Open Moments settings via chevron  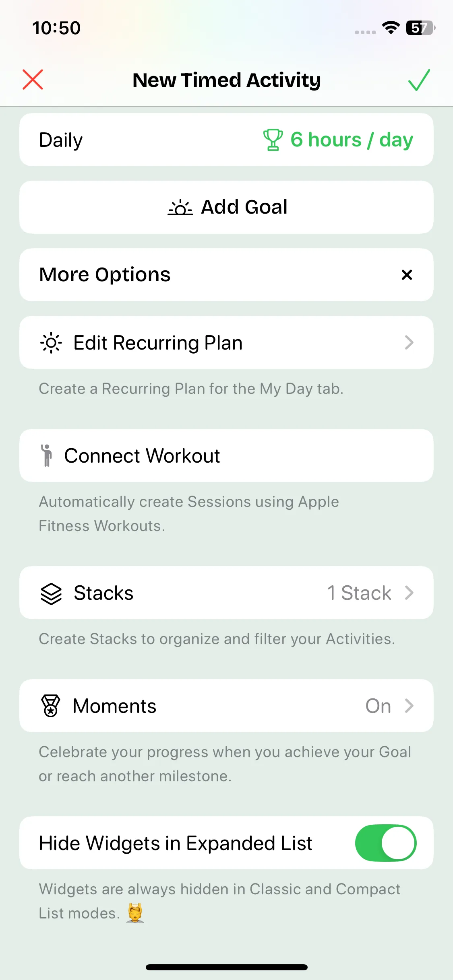point(409,706)
